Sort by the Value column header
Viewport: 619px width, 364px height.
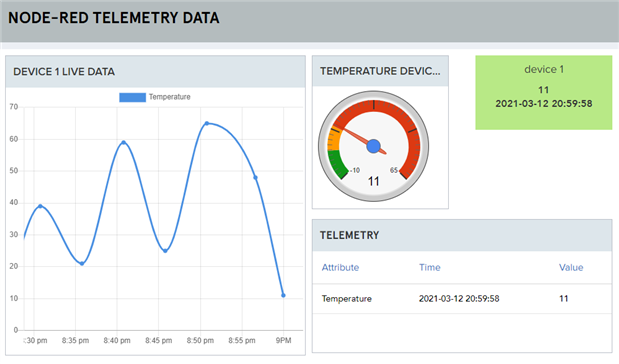[x=571, y=268]
